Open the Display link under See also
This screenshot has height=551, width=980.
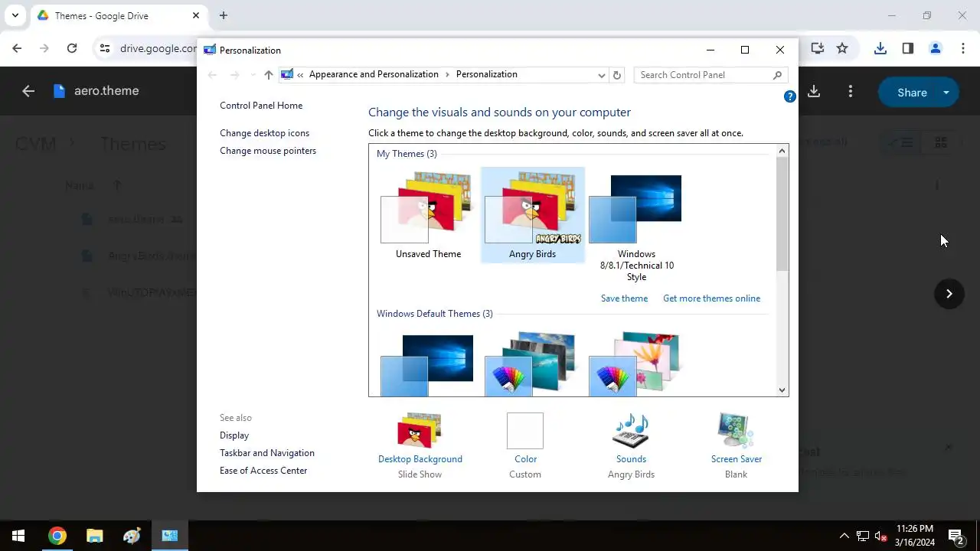coord(234,435)
